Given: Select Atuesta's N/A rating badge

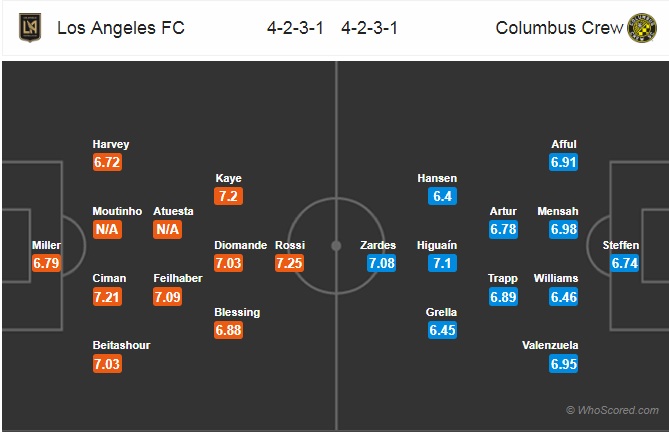Looking at the screenshot, I should [168, 229].
